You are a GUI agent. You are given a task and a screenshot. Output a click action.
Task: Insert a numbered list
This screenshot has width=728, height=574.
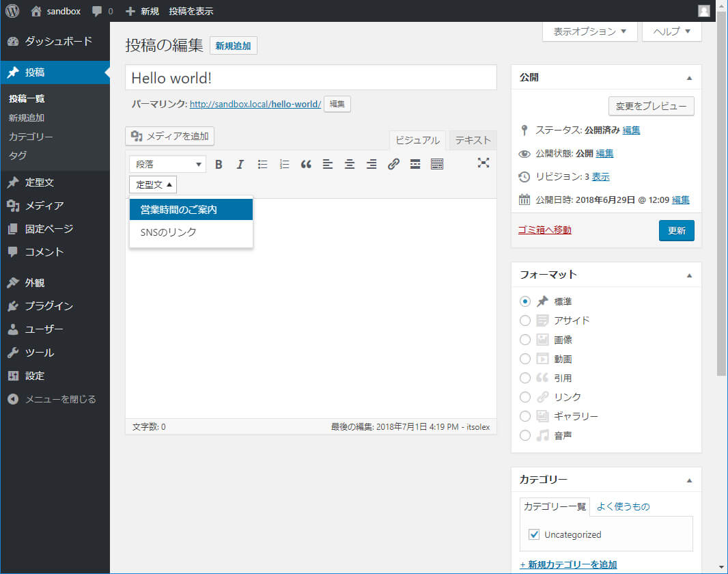284,164
